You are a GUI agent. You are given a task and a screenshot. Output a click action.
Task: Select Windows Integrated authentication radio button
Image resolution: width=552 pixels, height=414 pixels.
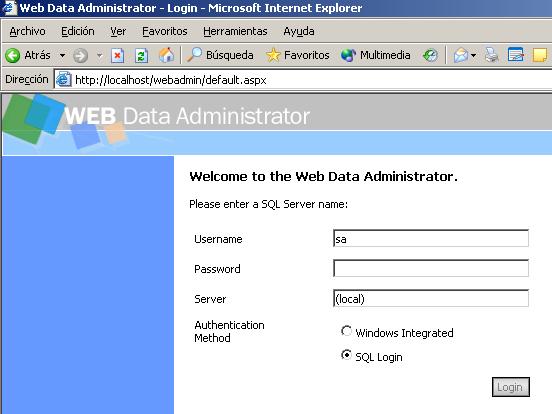pyautogui.click(x=346, y=331)
